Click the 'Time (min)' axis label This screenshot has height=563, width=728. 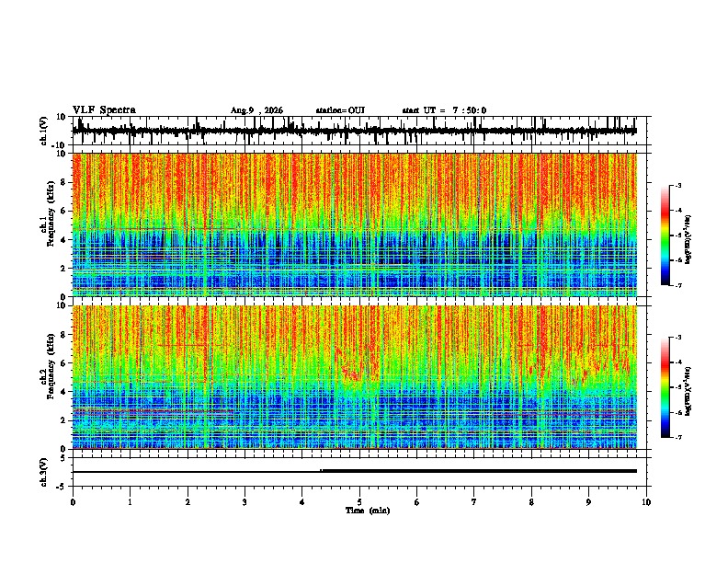coord(368,511)
